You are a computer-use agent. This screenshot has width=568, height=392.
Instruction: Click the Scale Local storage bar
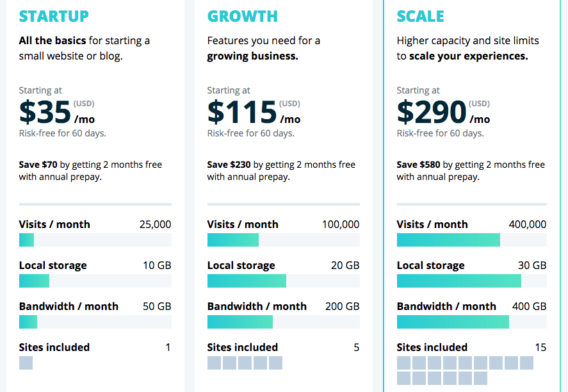tap(471, 281)
